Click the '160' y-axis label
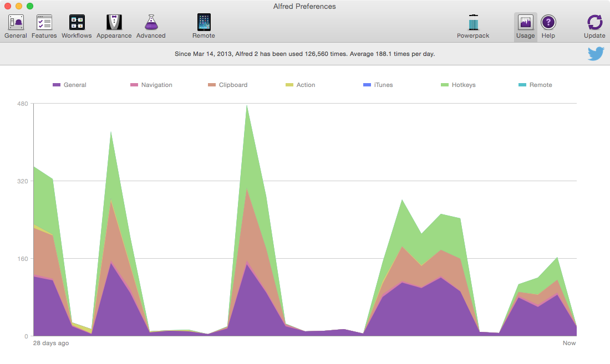 coord(23,259)
